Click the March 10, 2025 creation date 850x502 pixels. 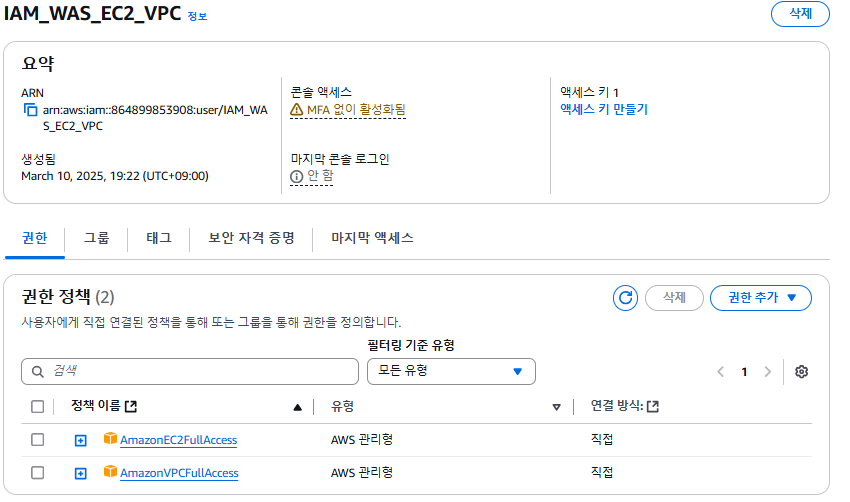pyautogui.click(x=115, y=176)
